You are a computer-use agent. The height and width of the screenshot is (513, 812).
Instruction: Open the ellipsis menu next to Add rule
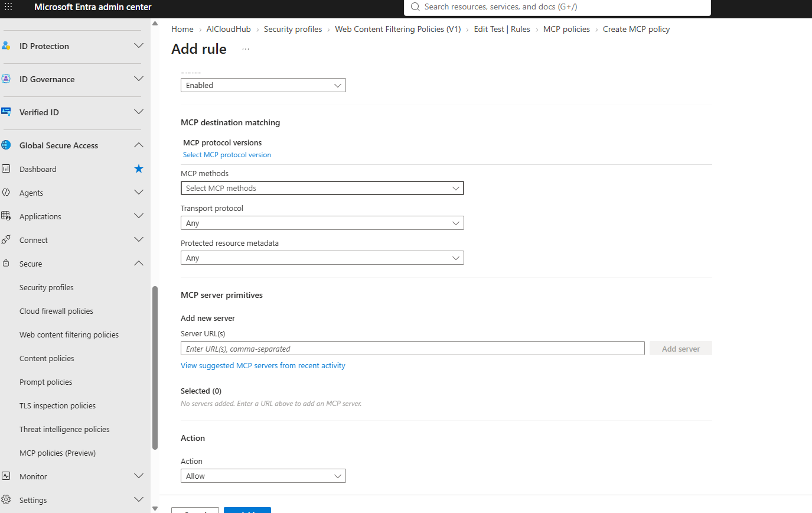pyautogui.click(x=246, y=49)
